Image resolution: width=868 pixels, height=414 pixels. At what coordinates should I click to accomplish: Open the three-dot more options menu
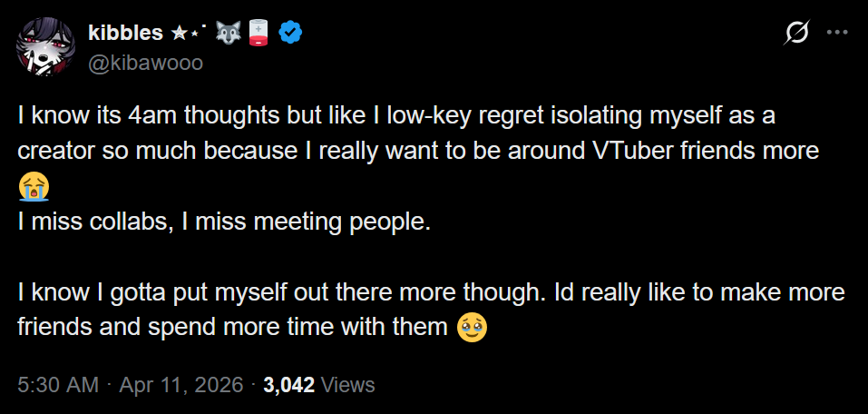tap(837, 32)
